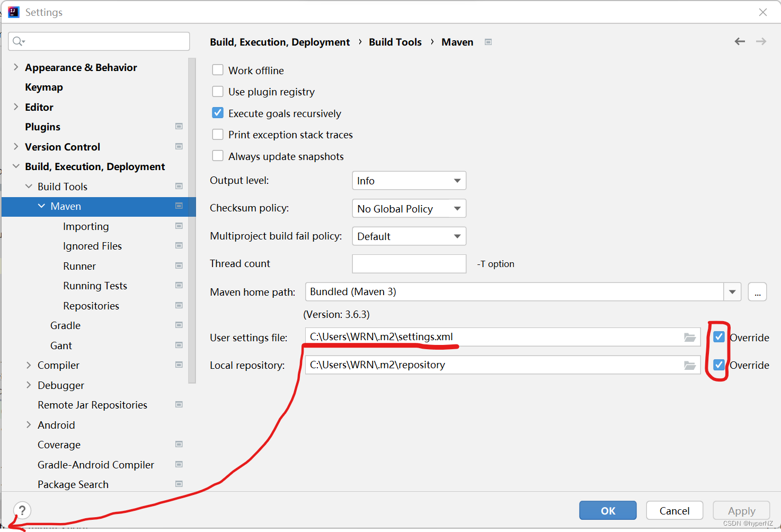This screenshot has height=532, width=781.
Task: Collapse the Maven node
Action: [x=41, y=206]
